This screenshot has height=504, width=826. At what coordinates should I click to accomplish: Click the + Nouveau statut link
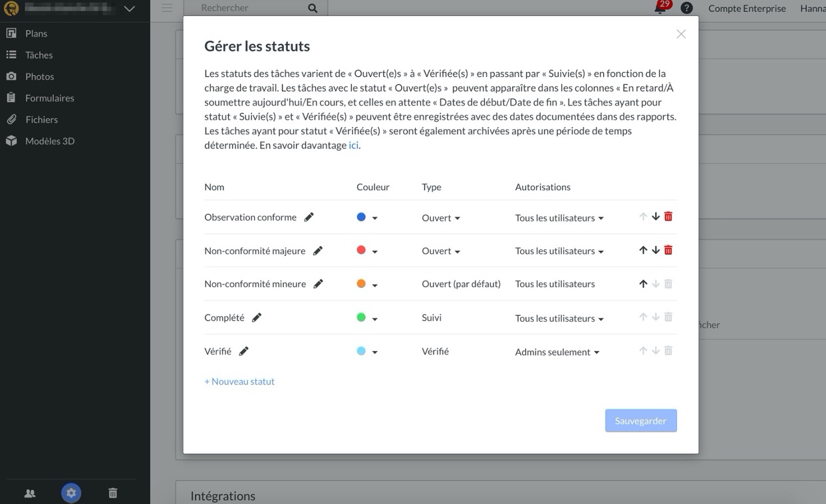239,381
